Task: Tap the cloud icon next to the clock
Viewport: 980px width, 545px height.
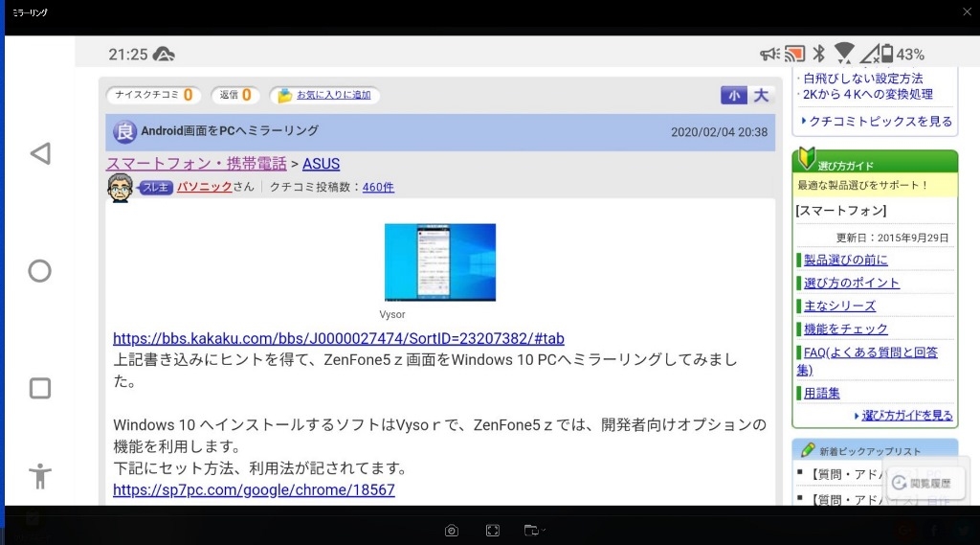Action: [x=164, y=55]
